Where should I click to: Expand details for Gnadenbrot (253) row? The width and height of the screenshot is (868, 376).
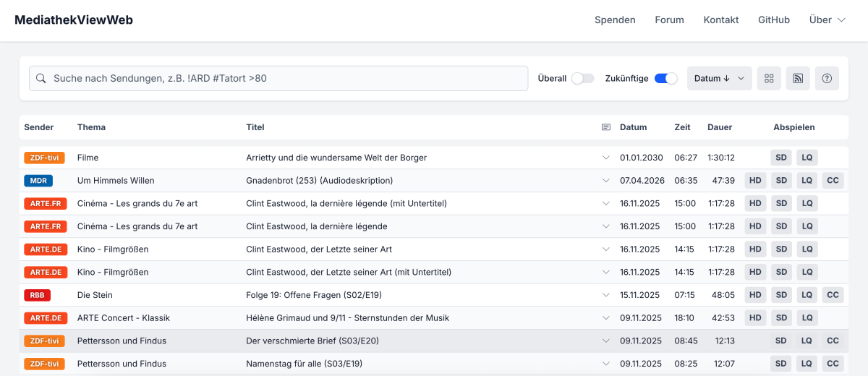606,181
